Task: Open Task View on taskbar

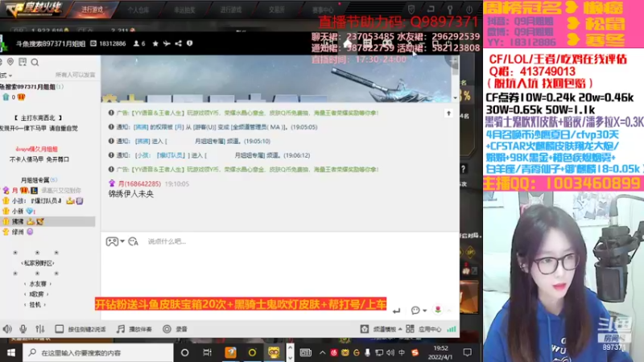Action: (x=207, y=352)
